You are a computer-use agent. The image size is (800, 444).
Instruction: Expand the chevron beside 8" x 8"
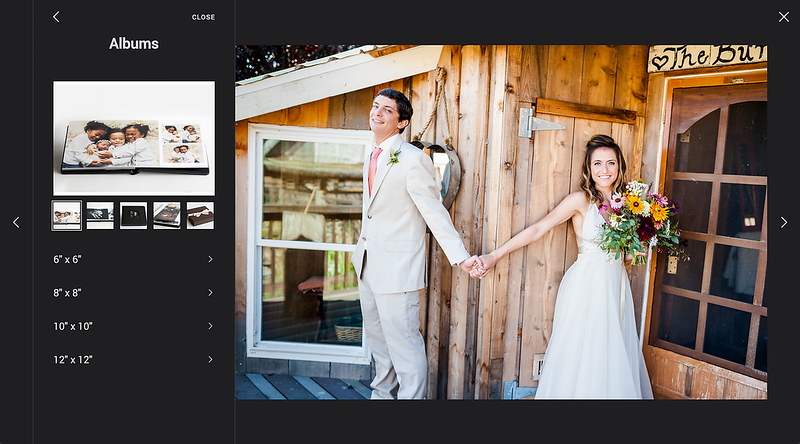pos(210,293)
